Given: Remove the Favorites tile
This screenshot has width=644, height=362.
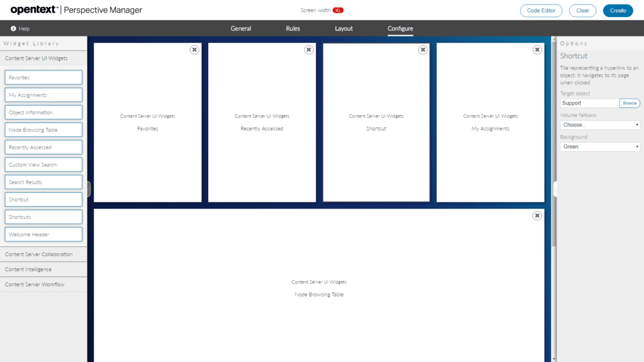Looking at the screenshot, I should click(194, 49).
